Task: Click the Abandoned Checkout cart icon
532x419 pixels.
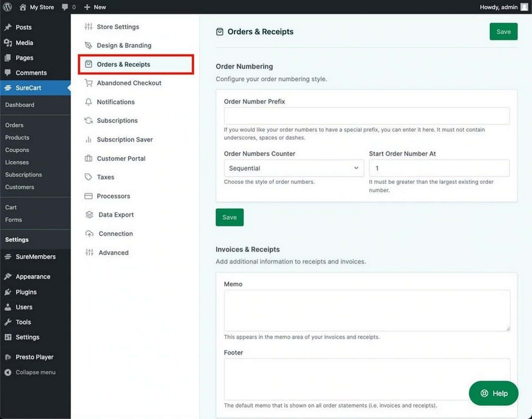Action: pyautogui.click(x=88, y=83)
